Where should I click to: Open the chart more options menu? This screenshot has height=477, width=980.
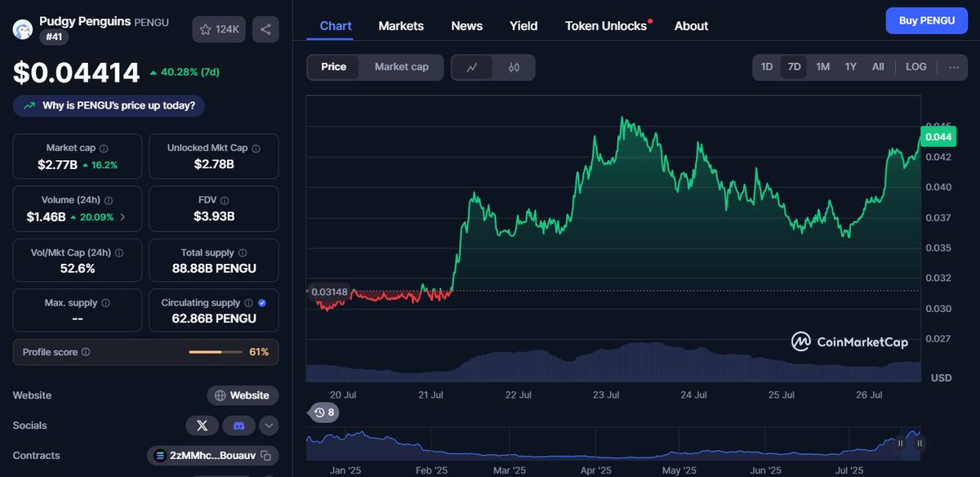[x=954, y=67]
